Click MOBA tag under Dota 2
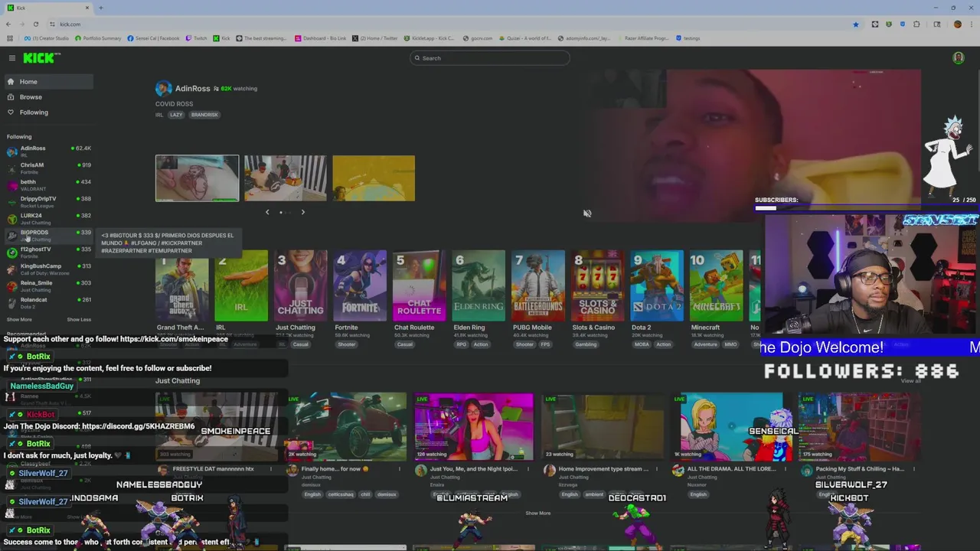The height and width of the screenshot is (551, 980). pos(641,344)
